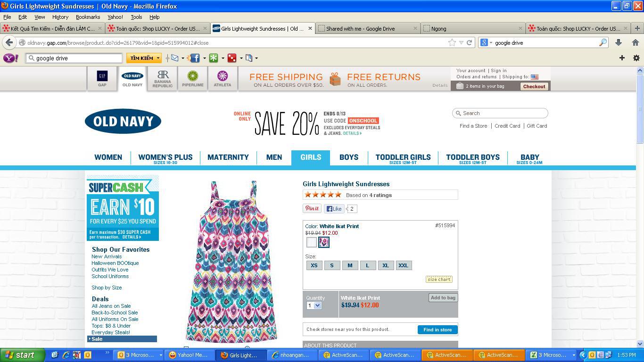Click the Checkout button
The width and height of the screenshot is (644, 362).
(534, 86)
